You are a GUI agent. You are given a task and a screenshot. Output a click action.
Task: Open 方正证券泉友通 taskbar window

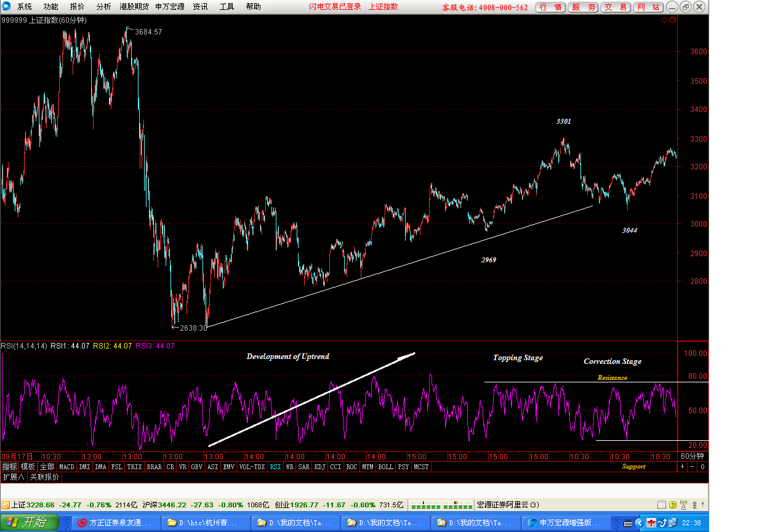point(116,523)
